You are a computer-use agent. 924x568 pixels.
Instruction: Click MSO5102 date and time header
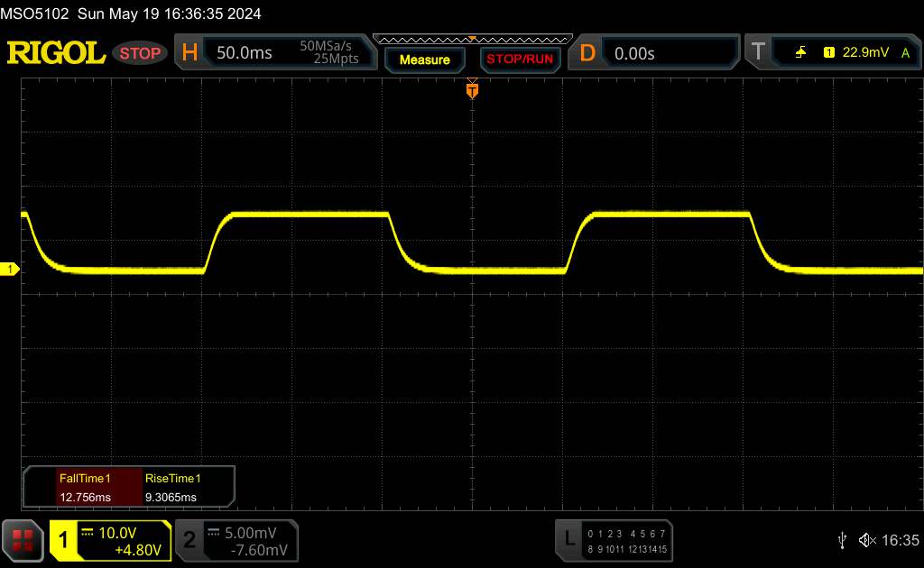click(130, 14)
